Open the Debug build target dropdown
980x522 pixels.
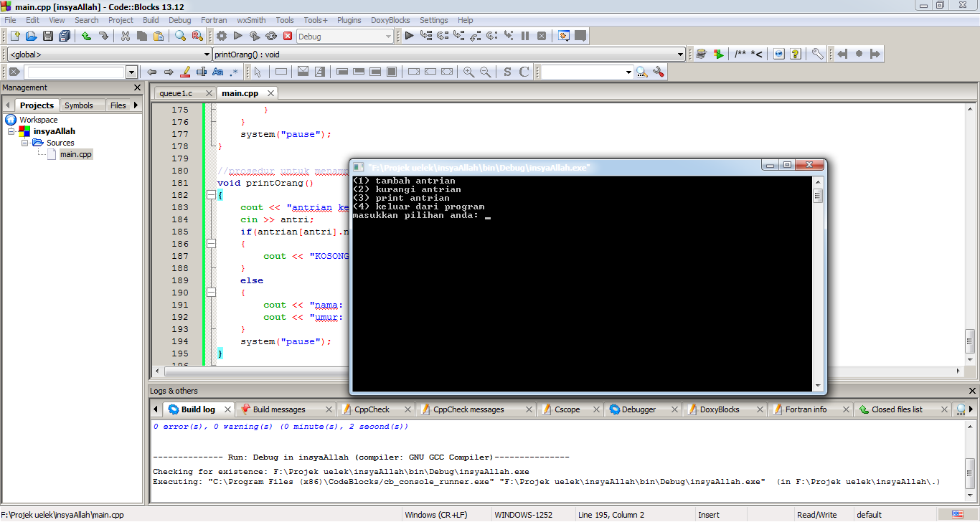pyautogui.click(x=344, y=36)
